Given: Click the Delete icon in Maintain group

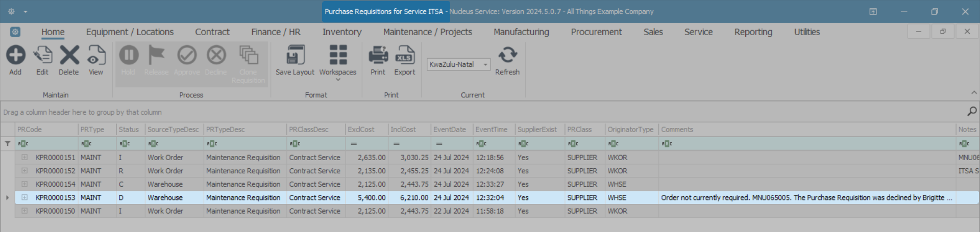Looking at the screenshot, I should [69, 56].
